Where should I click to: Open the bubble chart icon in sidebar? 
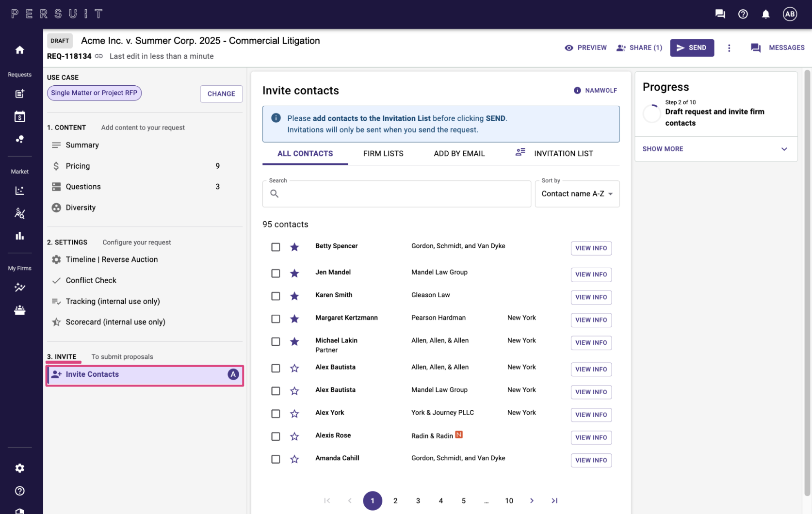(19, 139)
